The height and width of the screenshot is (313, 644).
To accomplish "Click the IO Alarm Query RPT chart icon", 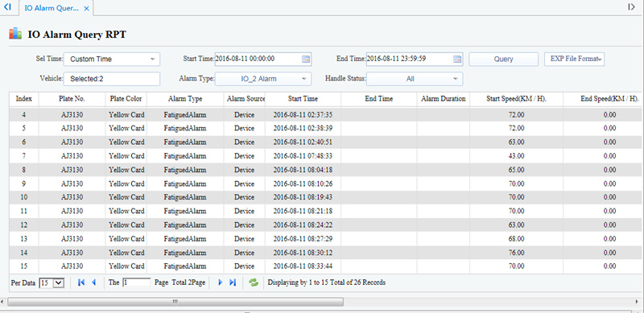I will 15,34.
